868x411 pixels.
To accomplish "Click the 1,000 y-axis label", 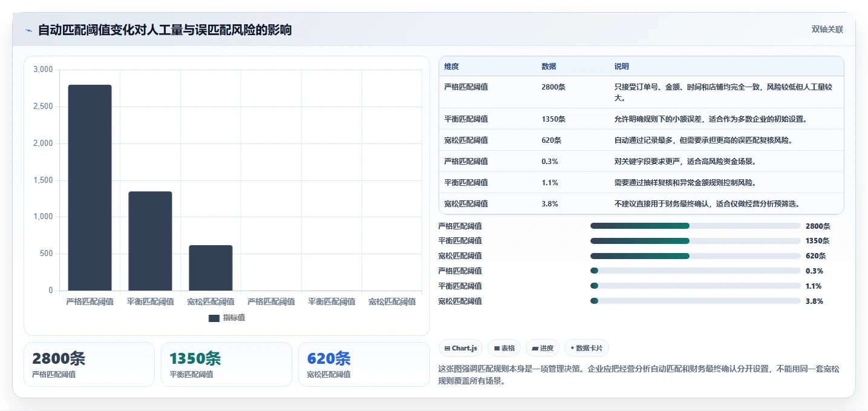I will (42, 217).
